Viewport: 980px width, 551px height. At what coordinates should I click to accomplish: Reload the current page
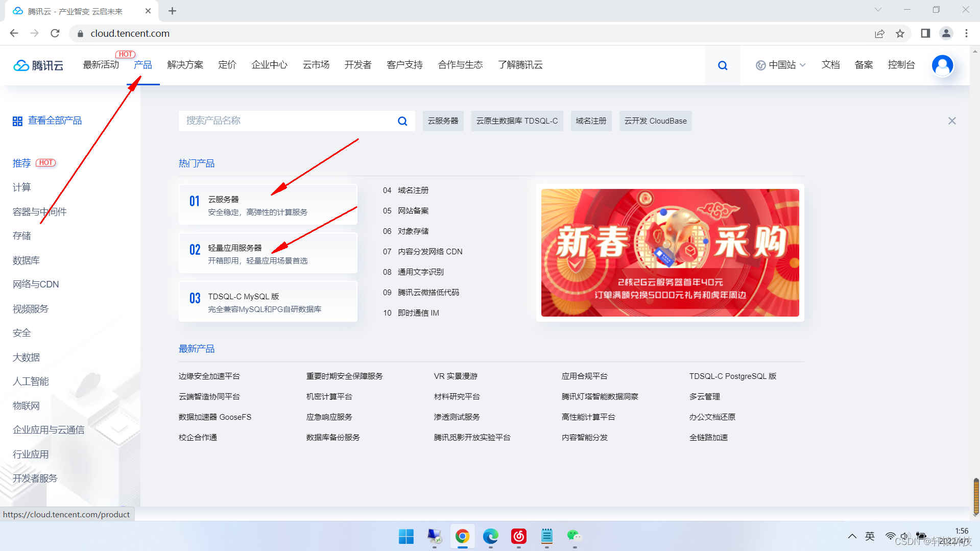55,33
